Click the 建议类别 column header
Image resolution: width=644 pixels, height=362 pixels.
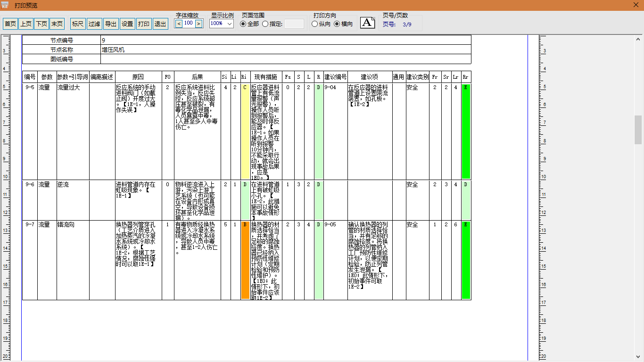[418, 77]
